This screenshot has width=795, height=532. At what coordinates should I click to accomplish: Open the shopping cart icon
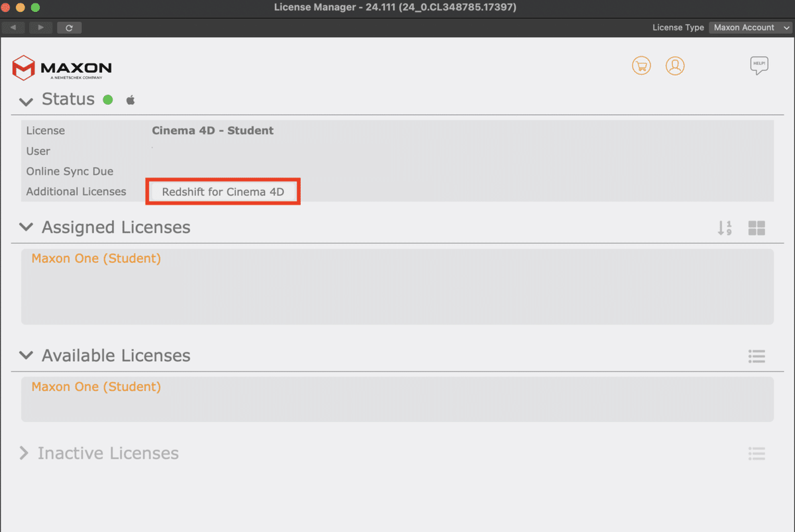(641, 66)
